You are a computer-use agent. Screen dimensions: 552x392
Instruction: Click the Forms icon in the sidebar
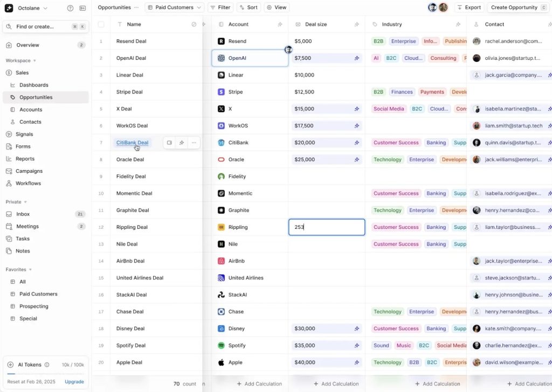pyautogui.click(x=9, y=146)
